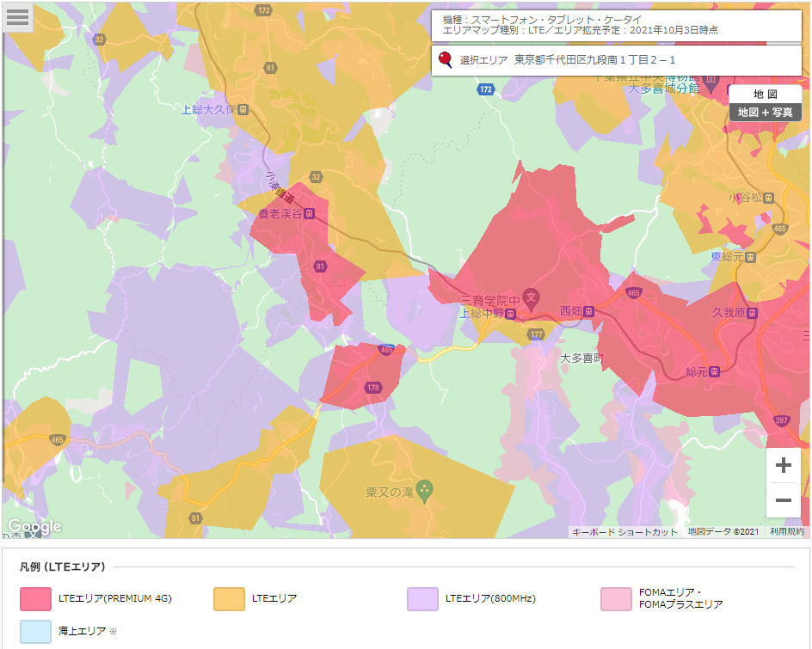Viewport: 812px width, 649px height.
Task: Click the zoom out minus button
Action: (x=783, y=500)
